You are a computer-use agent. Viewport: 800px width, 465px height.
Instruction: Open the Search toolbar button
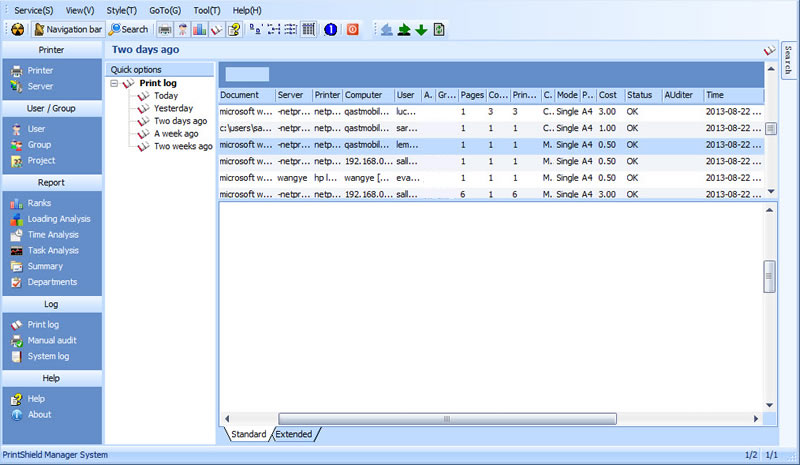coord(129,30)
